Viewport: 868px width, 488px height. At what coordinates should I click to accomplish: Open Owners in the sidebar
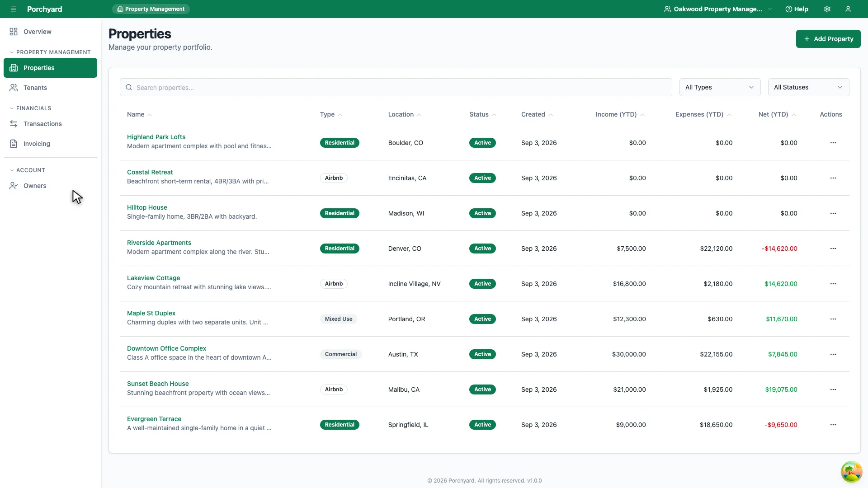(x=50, y=186)
